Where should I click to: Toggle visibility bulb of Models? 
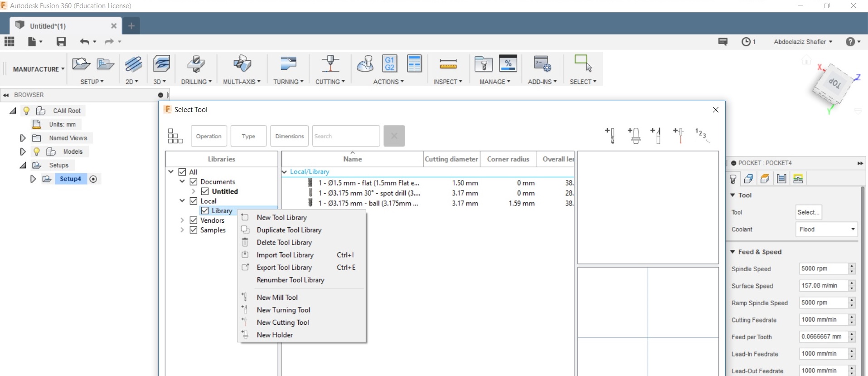pos(37,151)
